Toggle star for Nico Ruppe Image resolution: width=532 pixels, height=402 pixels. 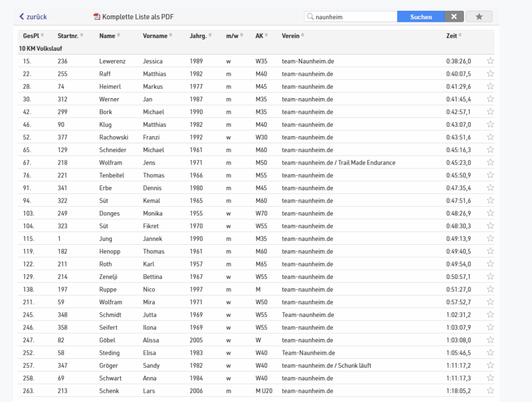[490, 289]
